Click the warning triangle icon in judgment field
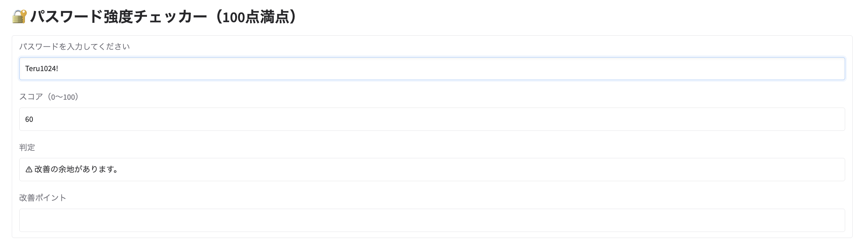Screen dimensions: 868x243 pyautogui.click(x=29, y=170)
